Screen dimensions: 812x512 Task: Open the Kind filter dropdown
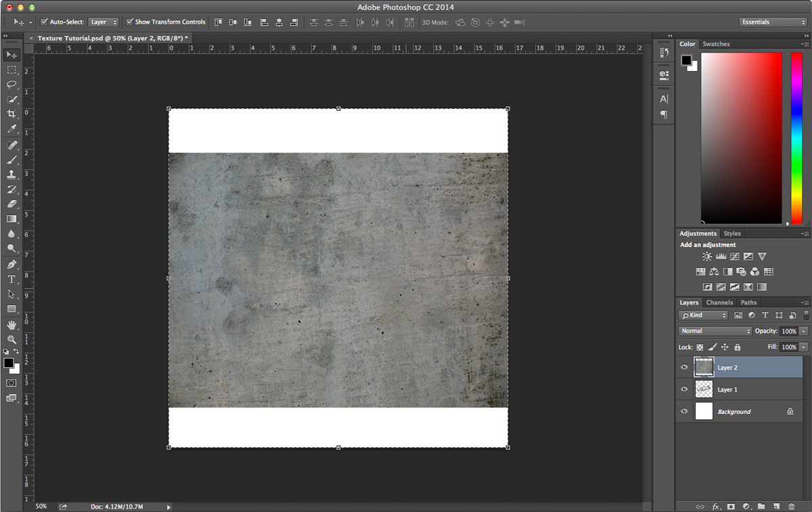(703, 315)
